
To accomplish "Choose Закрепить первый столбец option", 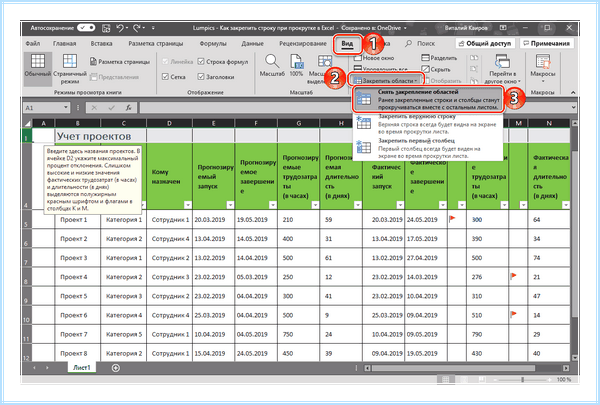I will 427,148.
